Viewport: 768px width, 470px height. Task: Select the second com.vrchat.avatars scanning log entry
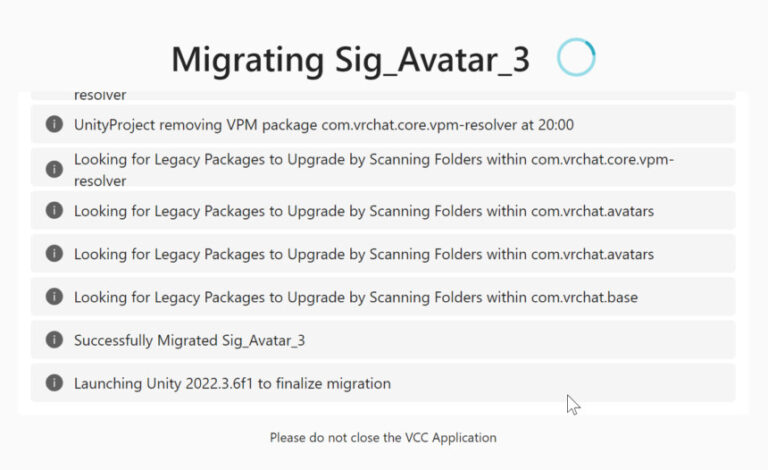tap(363, 254)
